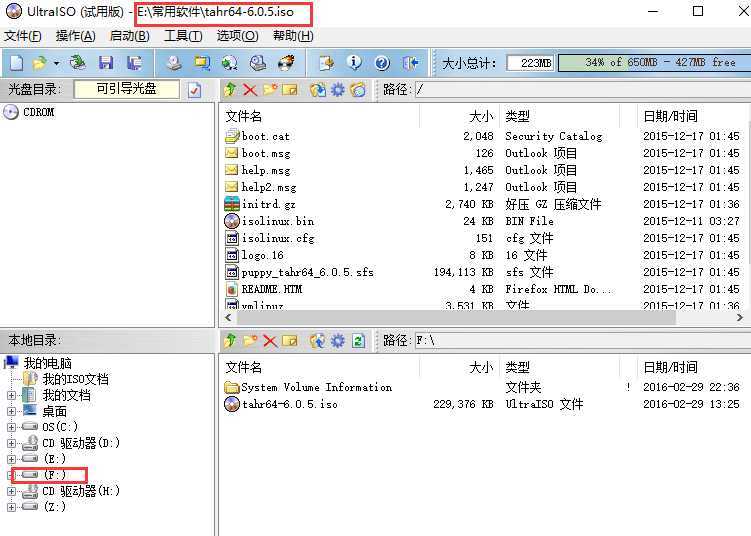Click the extract icon in ISO pane toolbar

coord(317,89)
